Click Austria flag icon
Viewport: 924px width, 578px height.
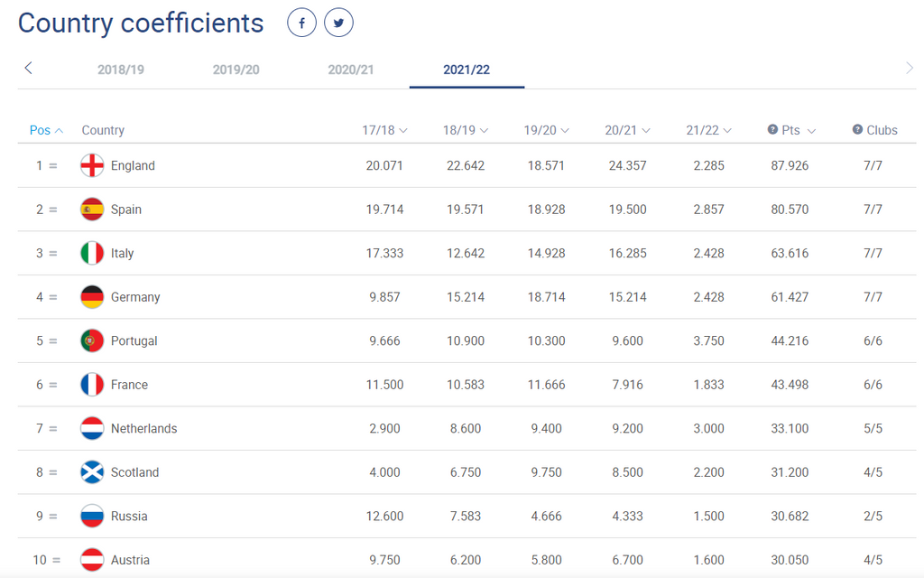(92, 560)
